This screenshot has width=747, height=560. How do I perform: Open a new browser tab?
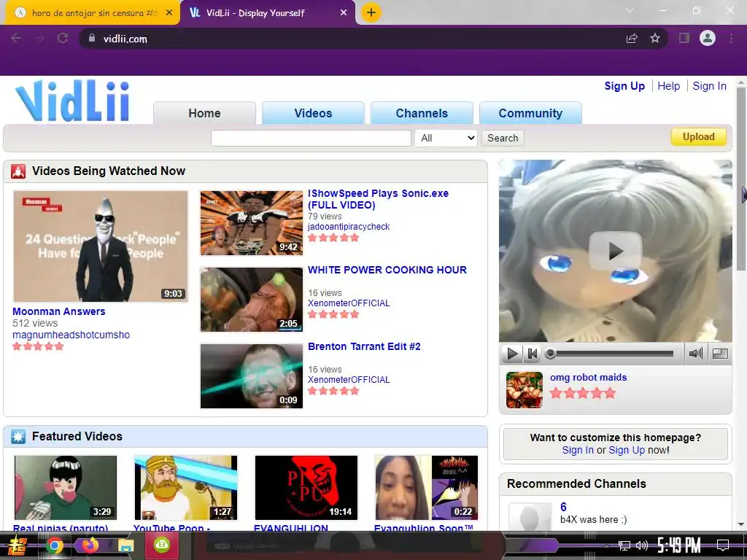click(x=371, y=12)
